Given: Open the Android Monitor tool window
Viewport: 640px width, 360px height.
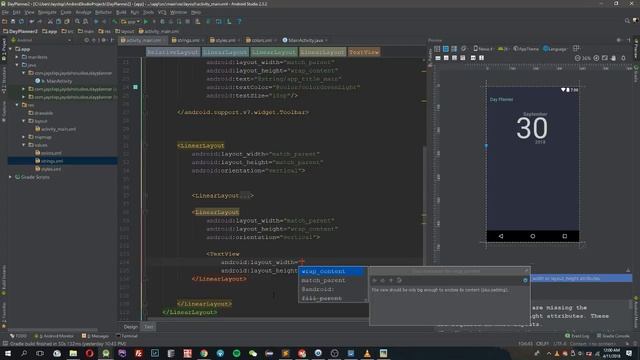Looking at the screenshot, I should 54,336.
